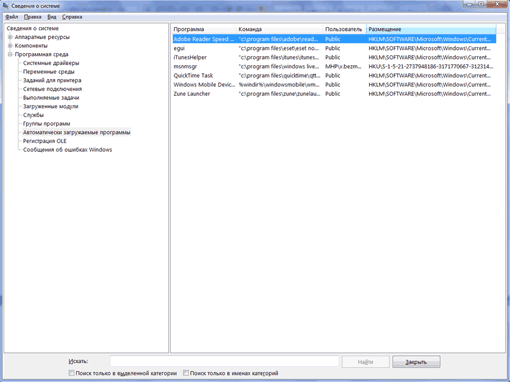This screenshot has width=510, height=382.
Task: Focus the Искать search field
Action: point(225,361)
